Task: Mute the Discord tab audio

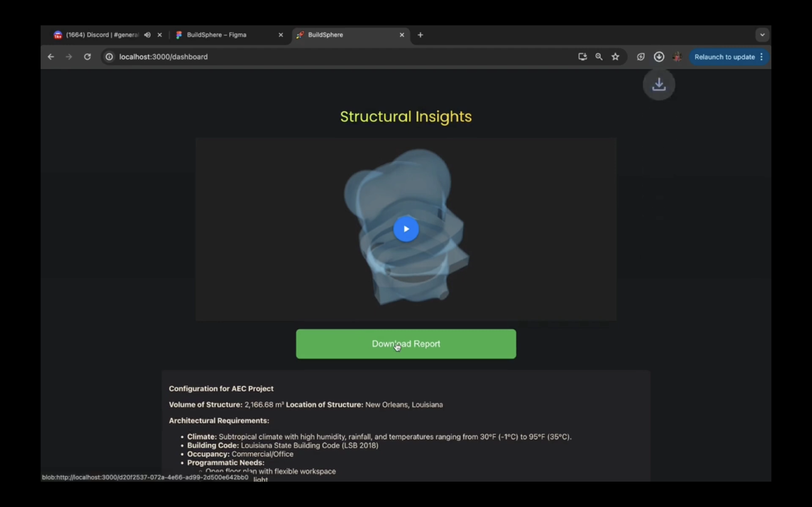Action: click(147, 35)
